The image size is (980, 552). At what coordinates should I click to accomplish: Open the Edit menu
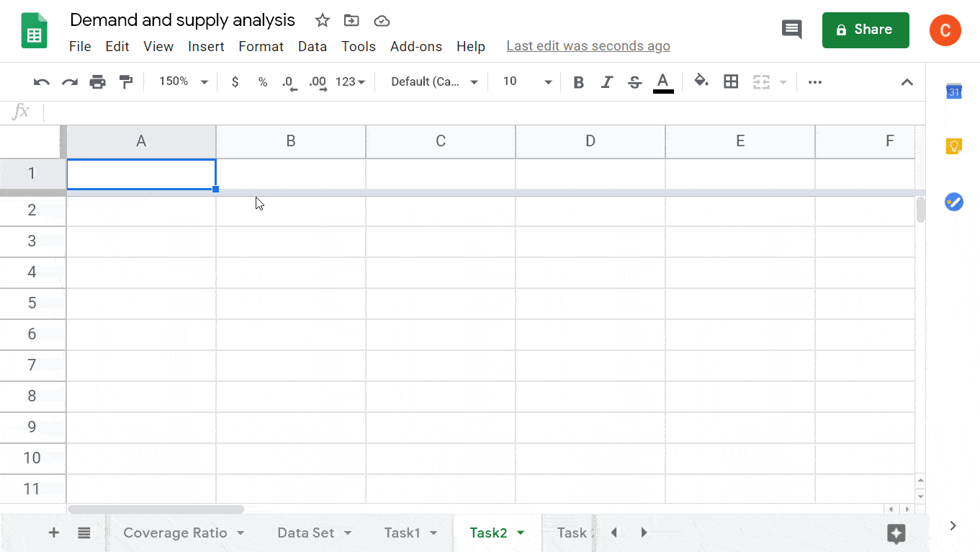tap(117, 46)
